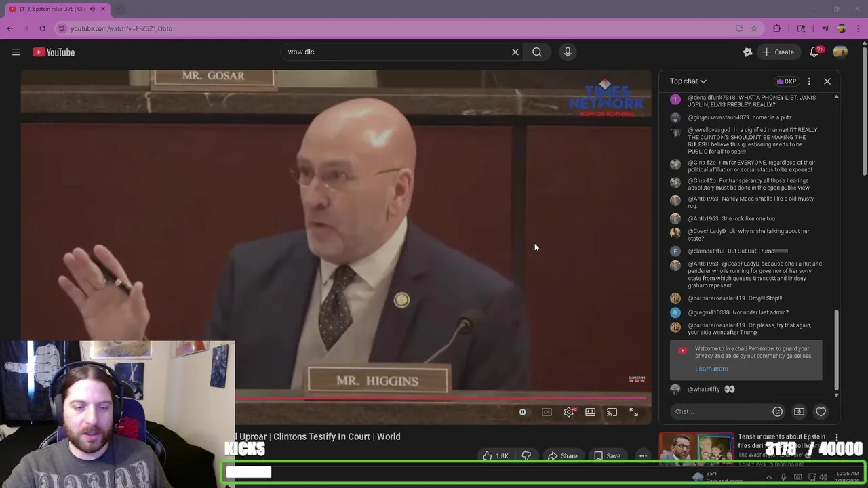Open the chat emoji picker
This screenshot has width=868, height=488.
pyautogui.click(x=778, y=411)
